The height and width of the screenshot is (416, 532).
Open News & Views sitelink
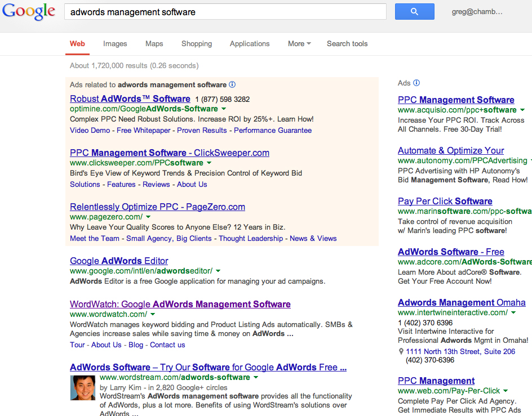(x=313, y=238)
